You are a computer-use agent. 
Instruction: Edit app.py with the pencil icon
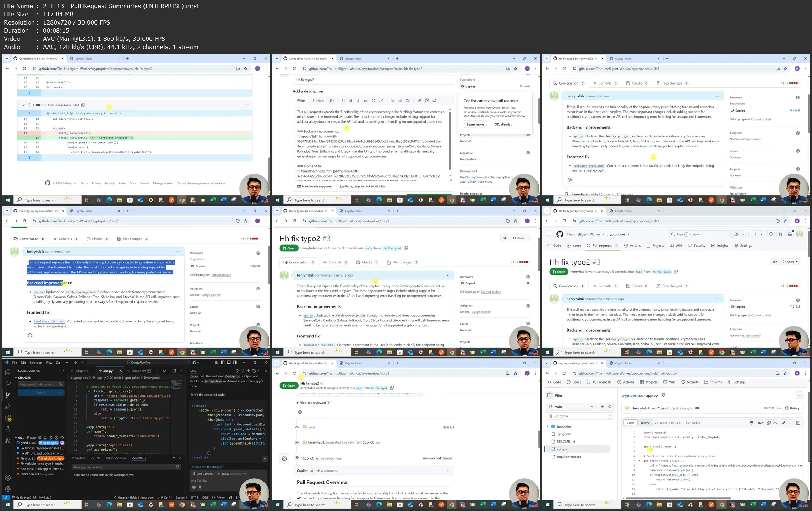(x=783, y=423)
